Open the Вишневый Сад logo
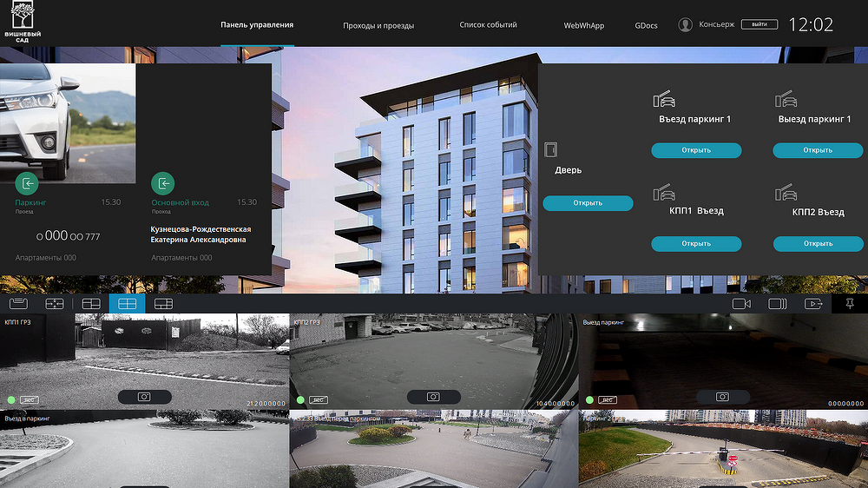The width and height of the screenshot is (868, 488). [23, 23]
